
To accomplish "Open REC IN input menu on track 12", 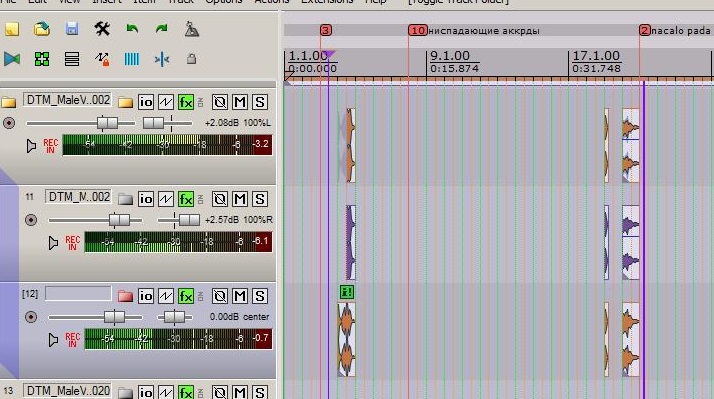I will pos(72,340).
